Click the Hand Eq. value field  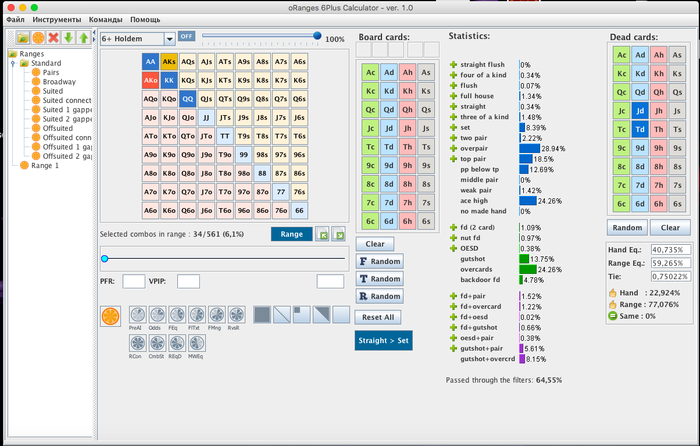tap(671, 250)
